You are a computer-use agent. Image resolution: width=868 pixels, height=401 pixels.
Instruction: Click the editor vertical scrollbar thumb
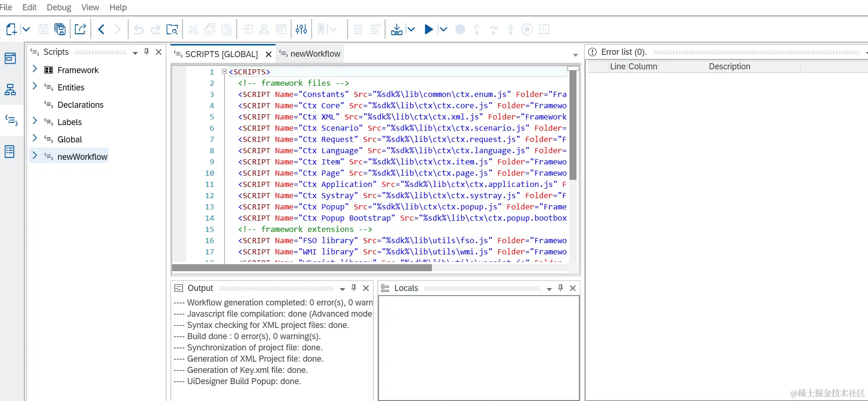pos(573,125)
